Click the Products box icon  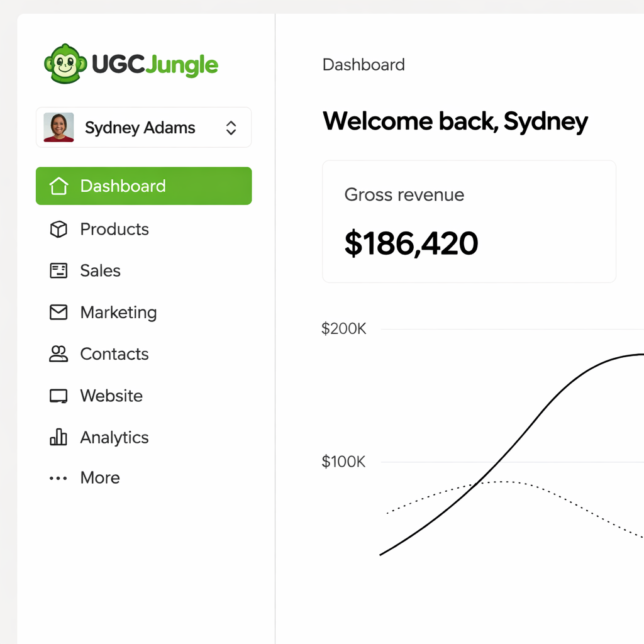click(x=58, y=229)
